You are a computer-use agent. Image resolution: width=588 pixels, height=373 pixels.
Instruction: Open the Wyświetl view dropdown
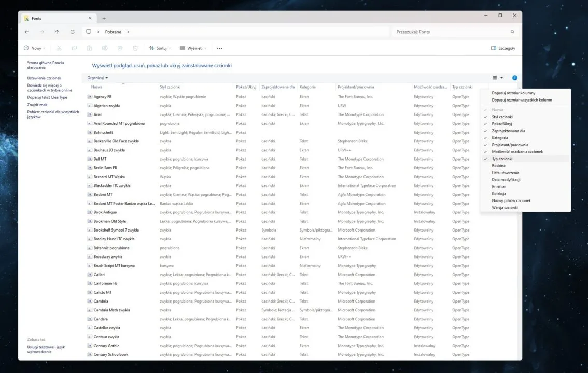coord(193,48)
